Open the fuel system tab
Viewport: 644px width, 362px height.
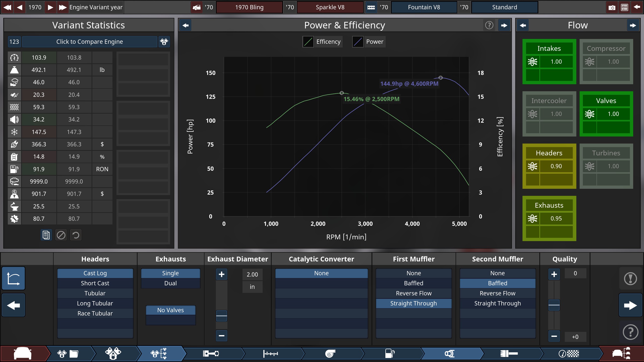(x=390, y=354)
